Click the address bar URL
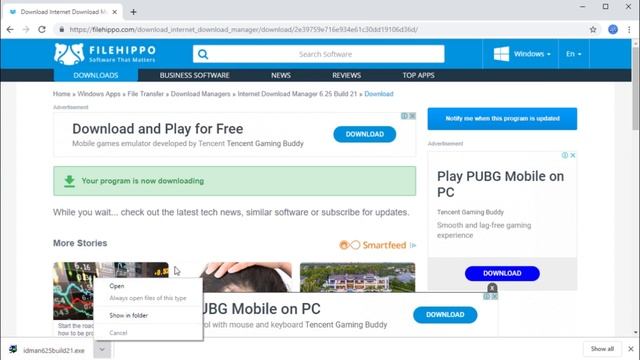640x360 pixels. pyautogui.click(x=244, y=29)
